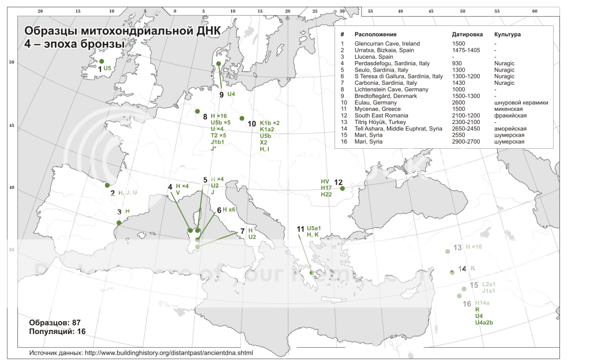This screenshot has height=364, width=590.
Task: Click the green marker dot for site 1 in Ireland
Action: pyautogui.click(x=102, y=61)
